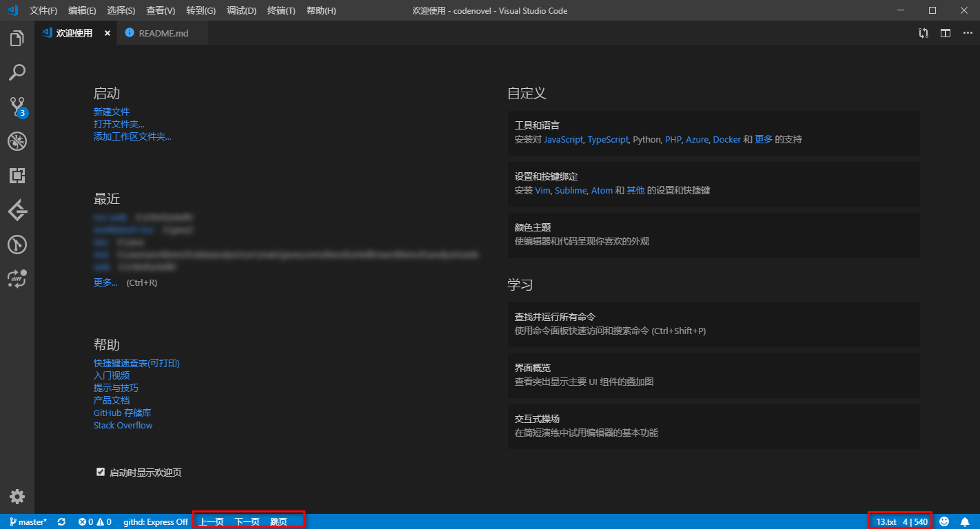Open the Git Graph icon in activity bar
Image resolution: width=980 pixels, height=529 pixels.
[x=17, y=244]
